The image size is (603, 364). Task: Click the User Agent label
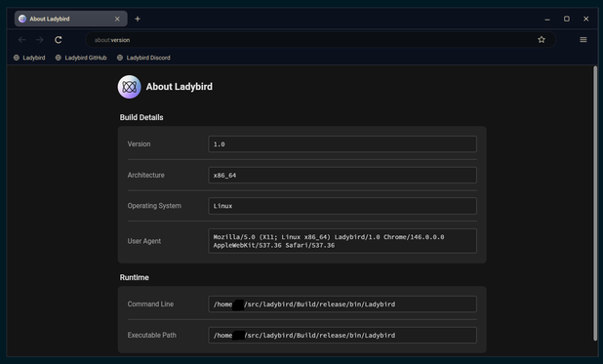(x=144, y=241)
